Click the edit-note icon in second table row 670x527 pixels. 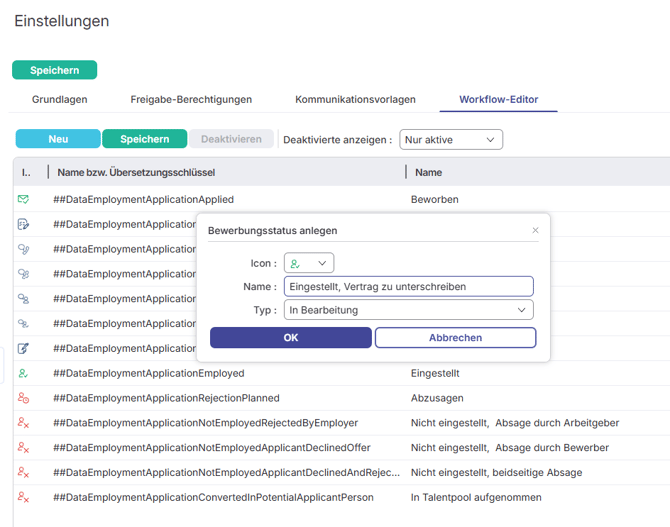(x=23, y=224)
